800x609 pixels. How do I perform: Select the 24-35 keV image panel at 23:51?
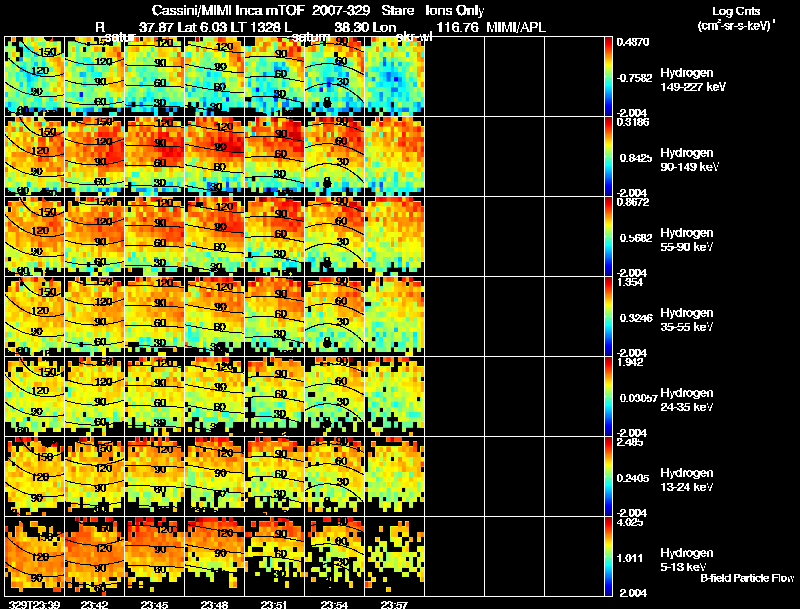[x=275, y=397]
